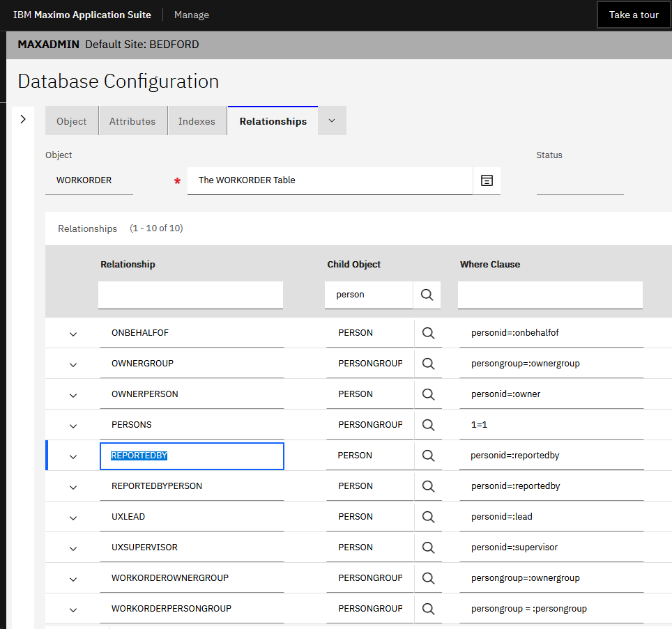Switch to the Indexes tab
This screenshot has width=672, height=629.
pyautogui.click(x=197, y=121)
